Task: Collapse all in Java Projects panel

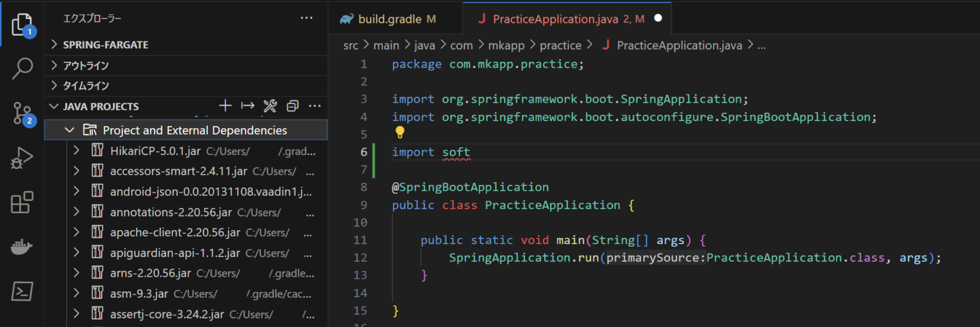Action: click(292, 106)
